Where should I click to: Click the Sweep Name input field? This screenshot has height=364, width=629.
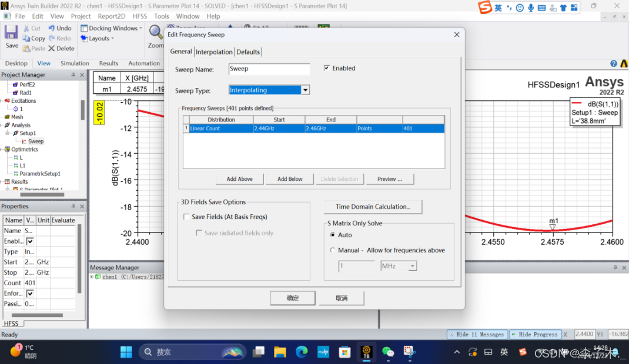269,69
